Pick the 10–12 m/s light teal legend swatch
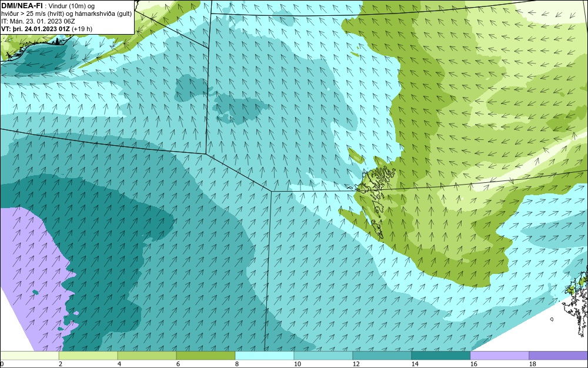This screenshot has height=368, width=588. [323, 356]
